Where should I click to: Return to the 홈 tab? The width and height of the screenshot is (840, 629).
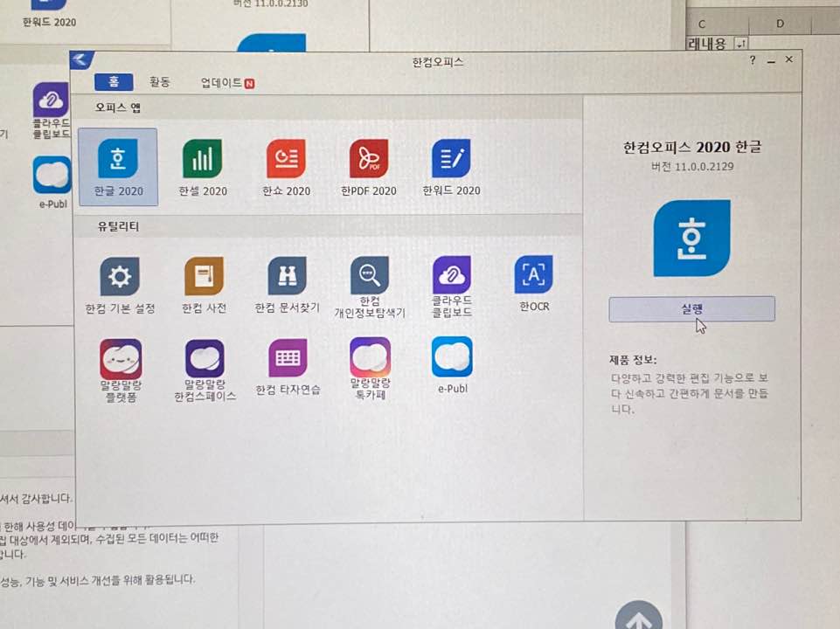click(115, 82)
